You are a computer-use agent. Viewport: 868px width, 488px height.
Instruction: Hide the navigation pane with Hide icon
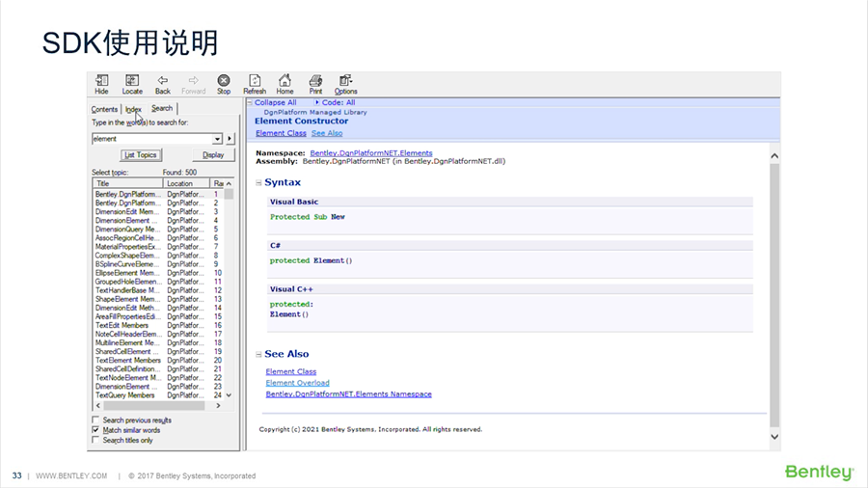click(101, 84)
